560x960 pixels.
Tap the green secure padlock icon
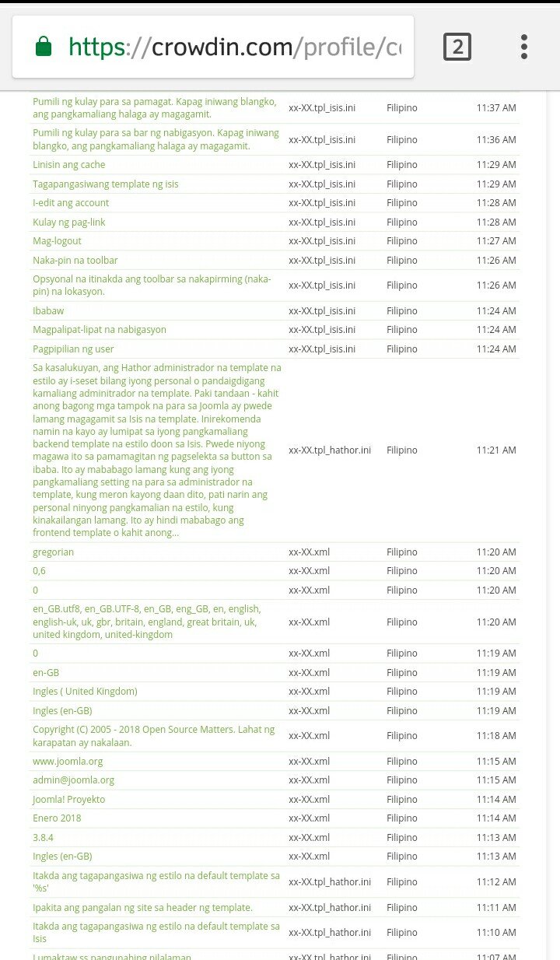[x=44, y=47]
